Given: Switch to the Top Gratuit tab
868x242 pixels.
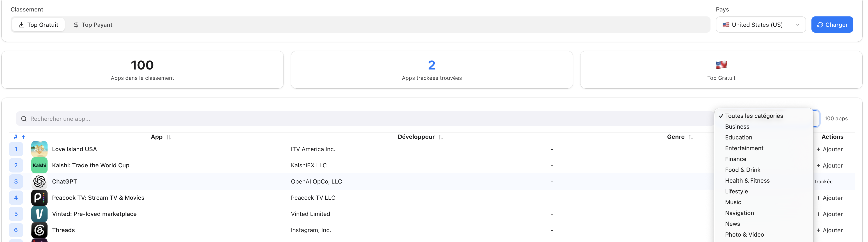Looking at the screenshot, I should pyautogui.click(x=38, y=25).
